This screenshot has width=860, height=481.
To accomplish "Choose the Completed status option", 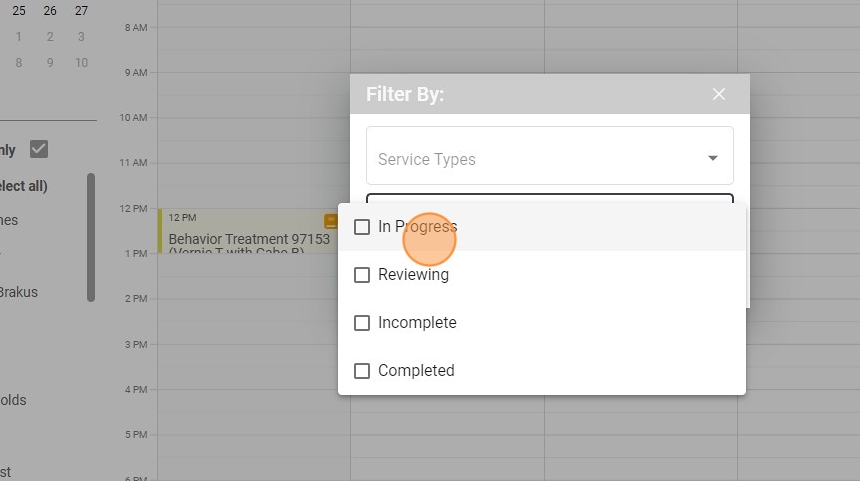I will pyautogui.click(x=416, y=371).
